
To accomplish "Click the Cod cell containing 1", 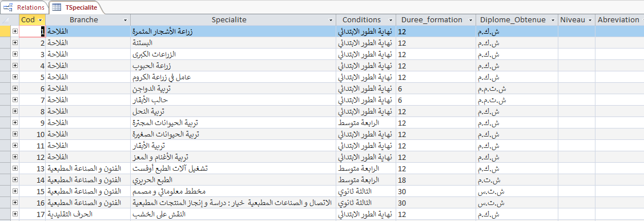I will [x=33, y=31].
